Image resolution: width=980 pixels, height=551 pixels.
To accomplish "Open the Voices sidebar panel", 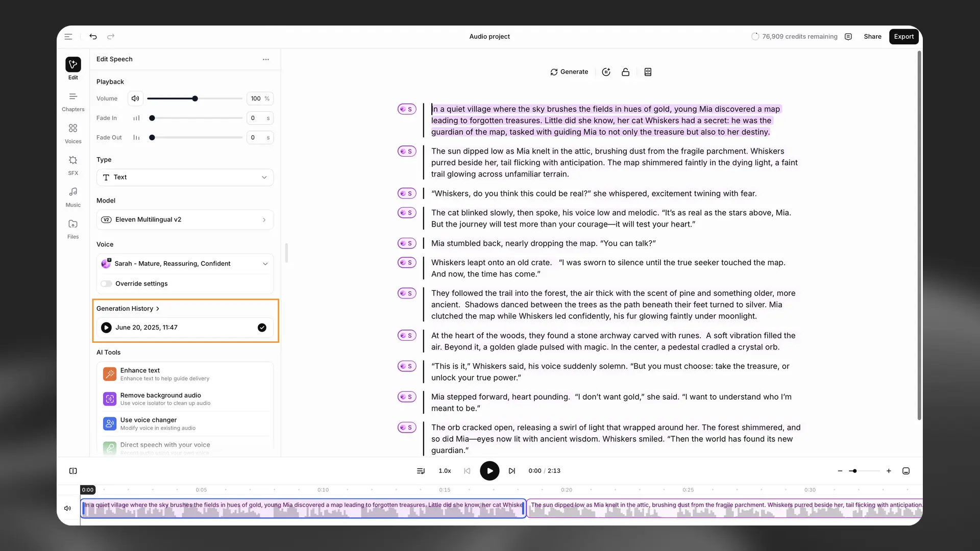I will coord(73,133).
